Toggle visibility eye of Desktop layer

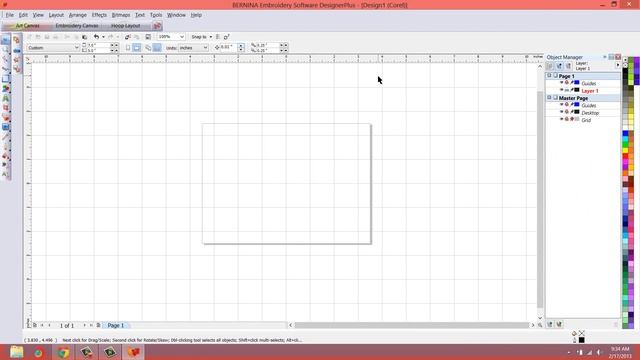pyautogui.click(x=561, y=112)
